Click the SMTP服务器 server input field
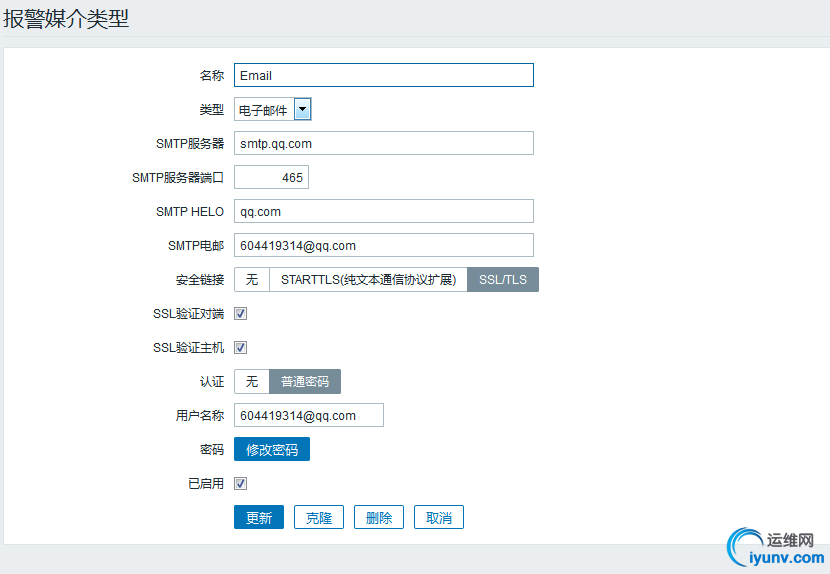The image size is (830, 574). coord(383,143)
